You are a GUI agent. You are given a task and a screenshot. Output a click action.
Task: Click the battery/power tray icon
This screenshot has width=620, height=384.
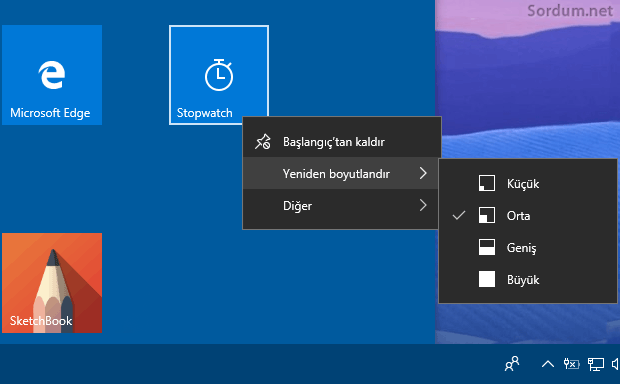(571, 364)
